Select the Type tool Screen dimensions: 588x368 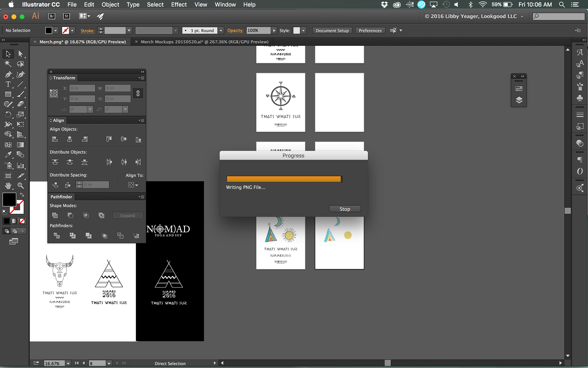8,84
